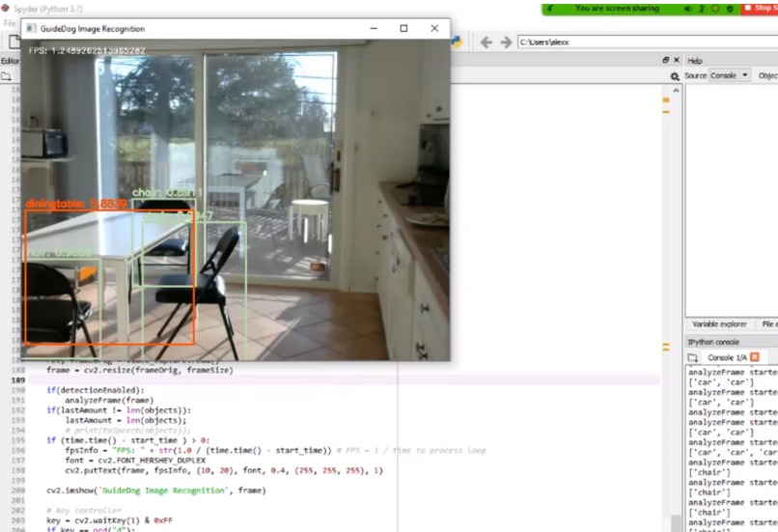Click the 'key = cv2.waitKey(1) & 0xFF' line

(110, 520)
